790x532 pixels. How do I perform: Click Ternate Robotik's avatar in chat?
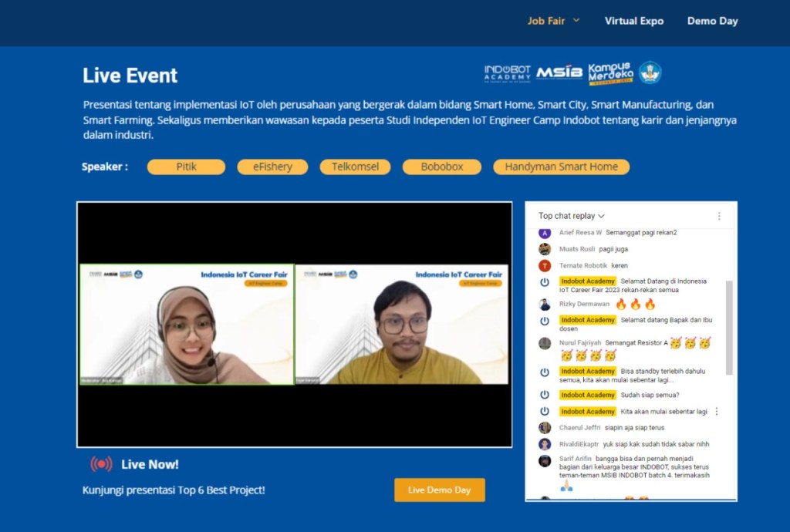click(x=544, y=265)
